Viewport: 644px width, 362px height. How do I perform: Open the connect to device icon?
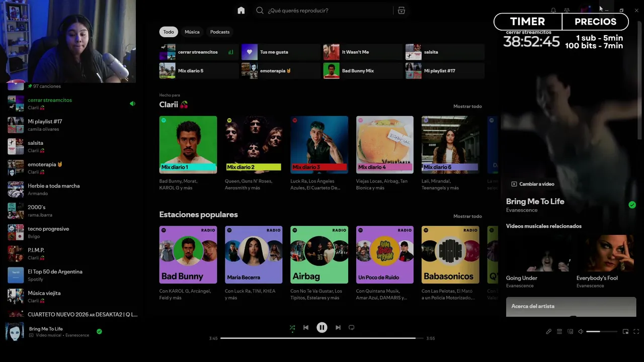pyautogui.click(x=570, y=331)
